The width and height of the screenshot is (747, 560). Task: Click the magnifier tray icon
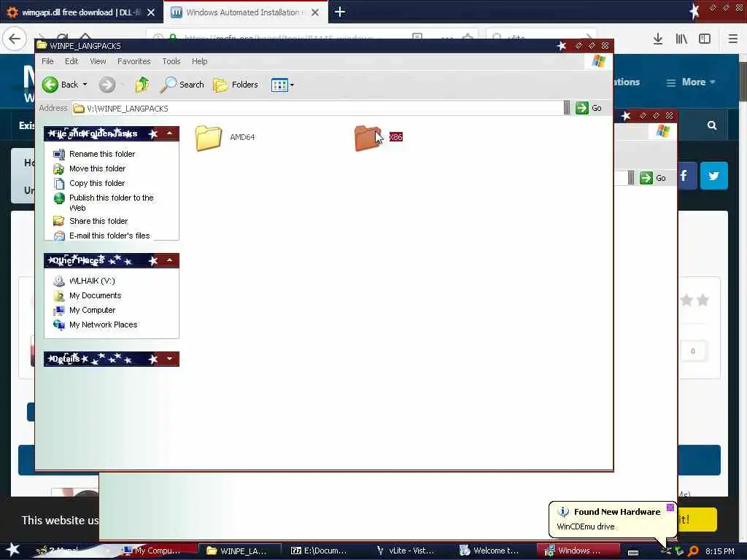point(693,551)
